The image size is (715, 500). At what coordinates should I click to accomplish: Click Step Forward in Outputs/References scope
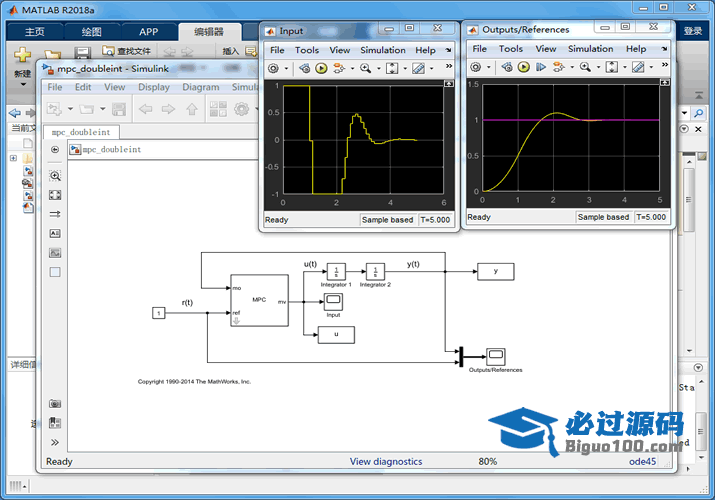pyautogui.click(x=541, y=67)
